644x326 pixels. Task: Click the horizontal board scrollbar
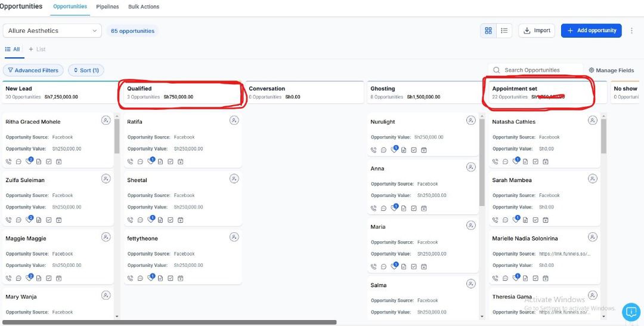pos(169,322)
